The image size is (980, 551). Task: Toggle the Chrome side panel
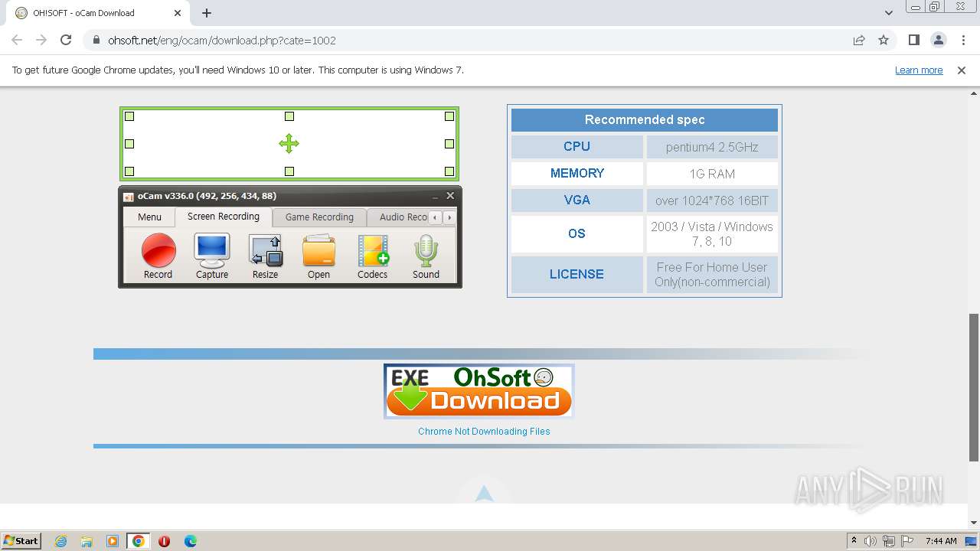[x=913, y=41]
